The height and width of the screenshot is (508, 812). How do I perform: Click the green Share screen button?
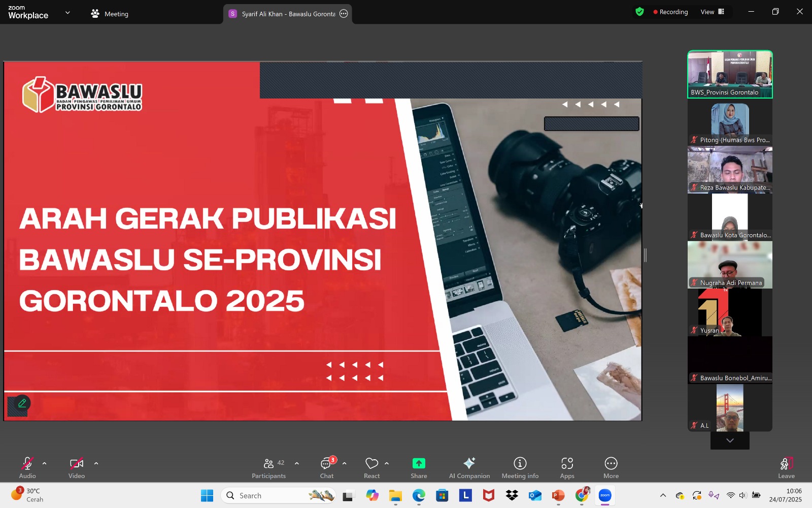[419, 467]
